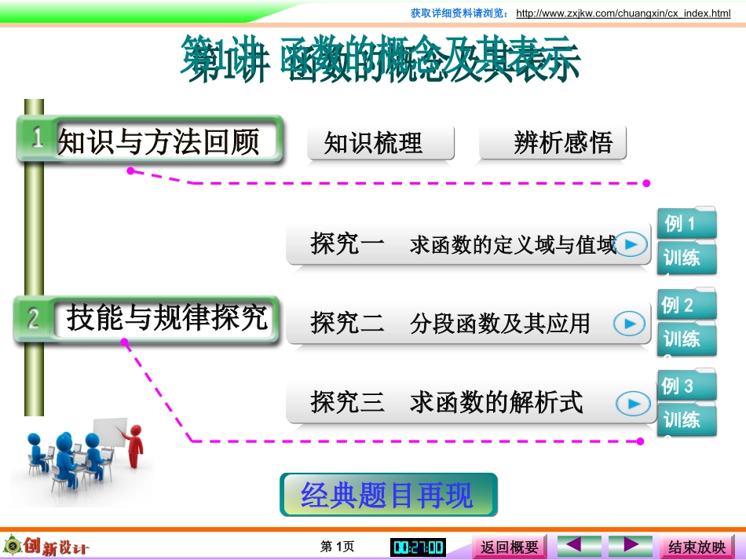The height and width of the screenshot is (560, 746).
Task: Go to previous slide with left arrow
Action: pos(579,546)
